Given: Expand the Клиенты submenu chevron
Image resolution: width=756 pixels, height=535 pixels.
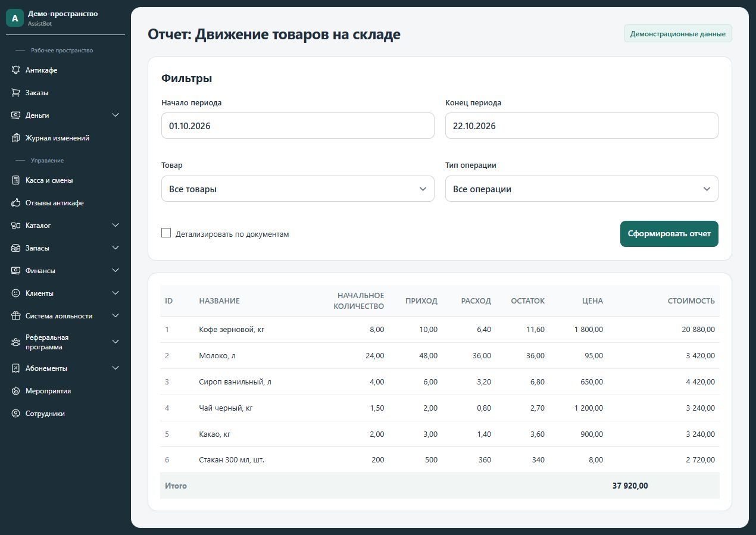Looking at the screenshot, I should click(116, 293).
